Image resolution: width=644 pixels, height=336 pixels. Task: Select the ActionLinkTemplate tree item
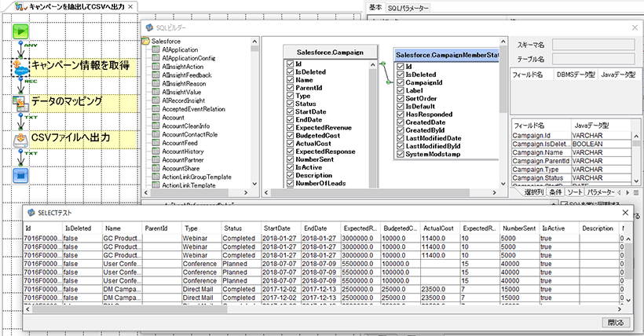coord(188,185)
